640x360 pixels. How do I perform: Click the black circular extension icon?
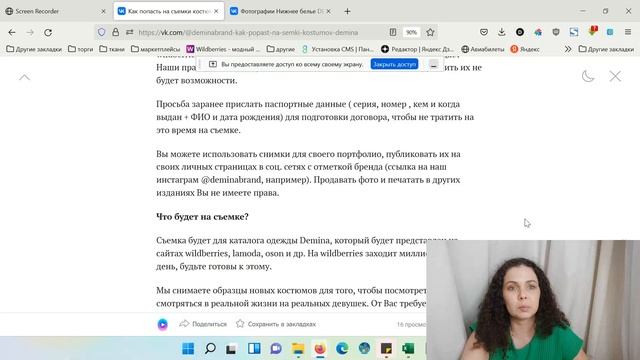[x=520, y=32]
